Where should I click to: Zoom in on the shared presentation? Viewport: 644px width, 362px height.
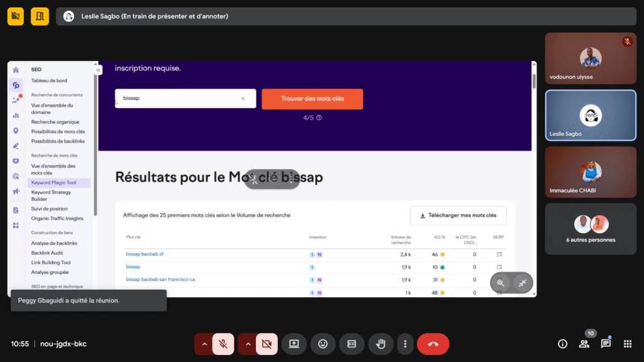point(501,283)
